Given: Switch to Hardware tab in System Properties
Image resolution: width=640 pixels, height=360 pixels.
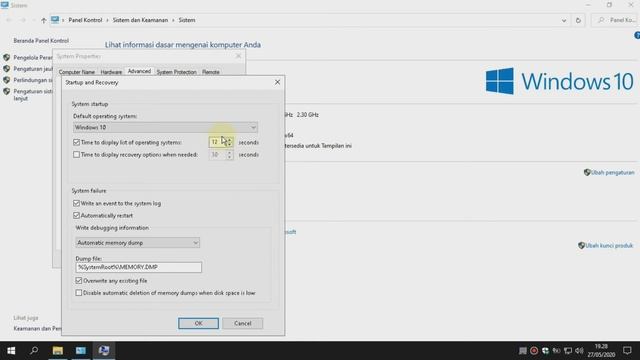Looking at the screenshot, I should pos(111,72).
